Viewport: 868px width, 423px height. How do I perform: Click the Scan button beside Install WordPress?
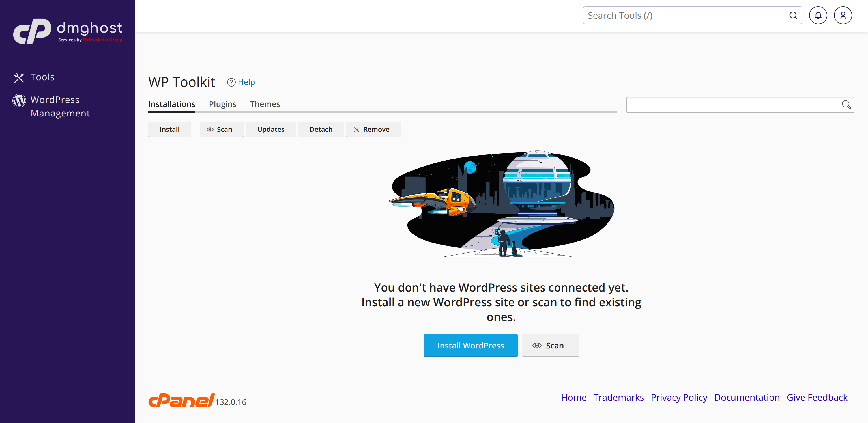(x=550, y=345)
